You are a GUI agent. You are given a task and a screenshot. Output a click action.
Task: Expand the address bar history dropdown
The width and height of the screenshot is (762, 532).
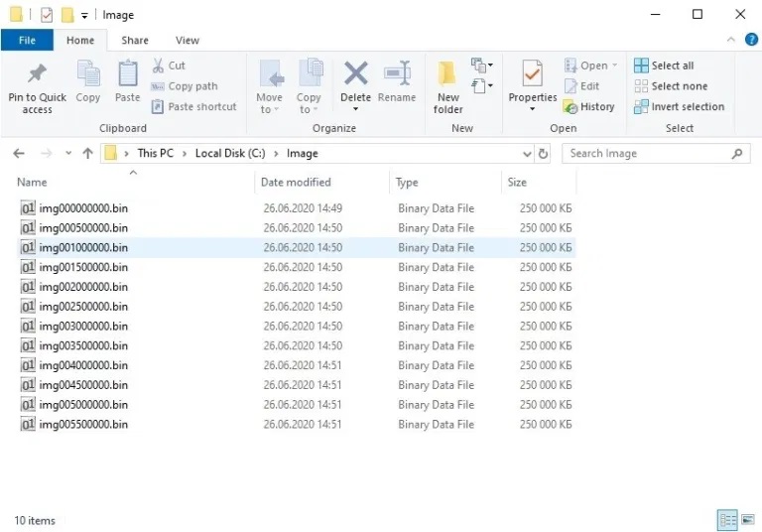tap(527, 154)
